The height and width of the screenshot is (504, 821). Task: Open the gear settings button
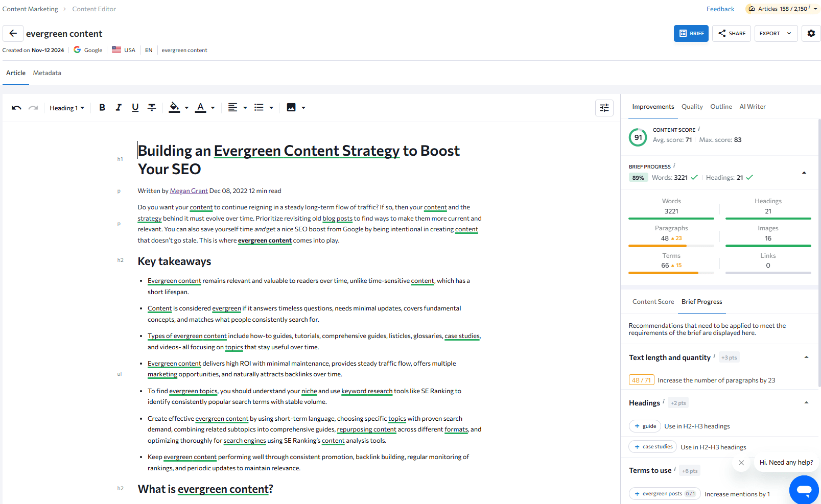coord(811,33)
